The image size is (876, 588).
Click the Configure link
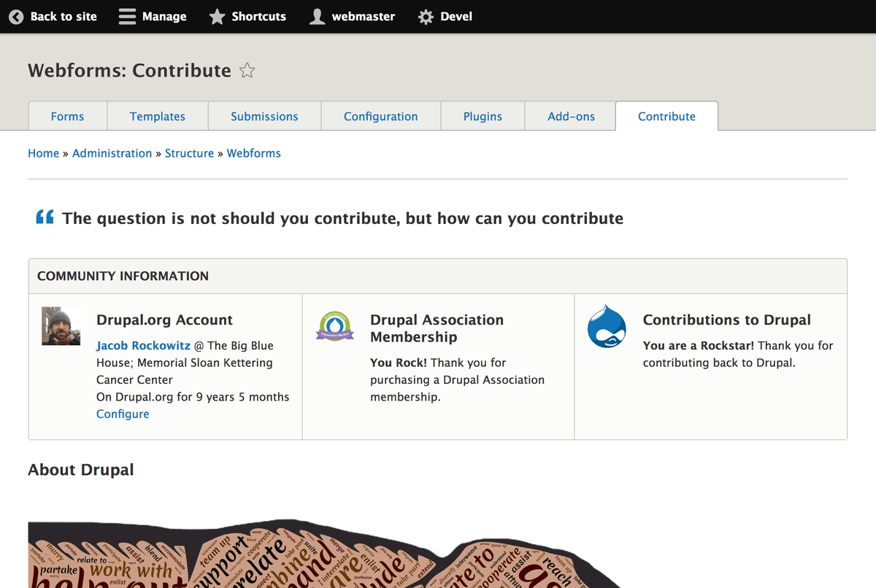[123, 414]
